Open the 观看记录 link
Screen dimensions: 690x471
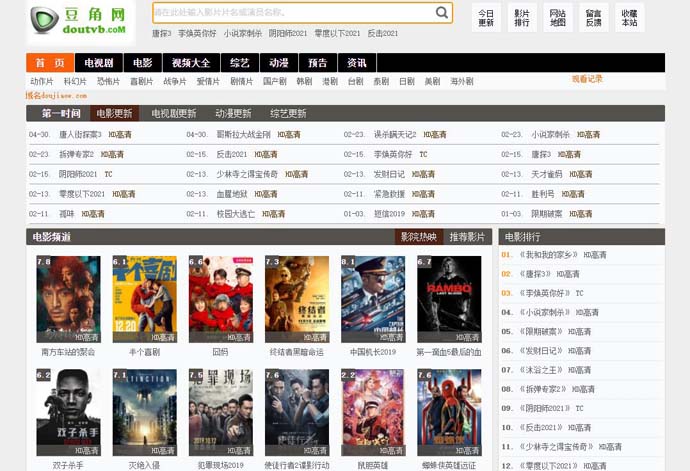587,79
